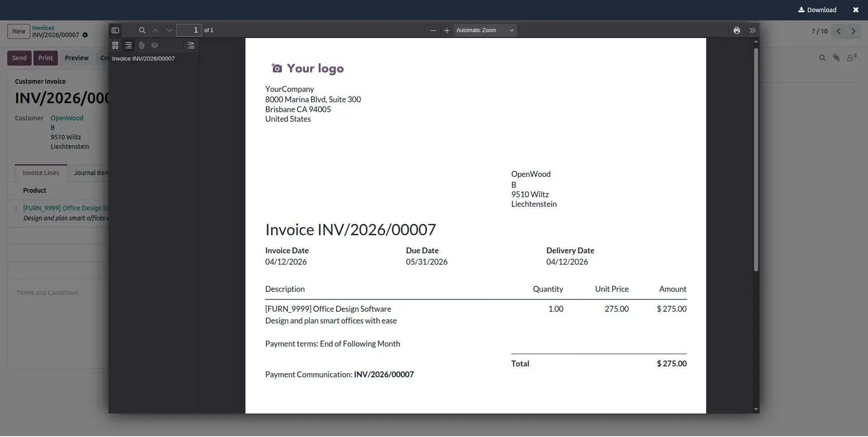
Task: Switch to the Invoice Lines tab
Action: [x=41, y=173]
